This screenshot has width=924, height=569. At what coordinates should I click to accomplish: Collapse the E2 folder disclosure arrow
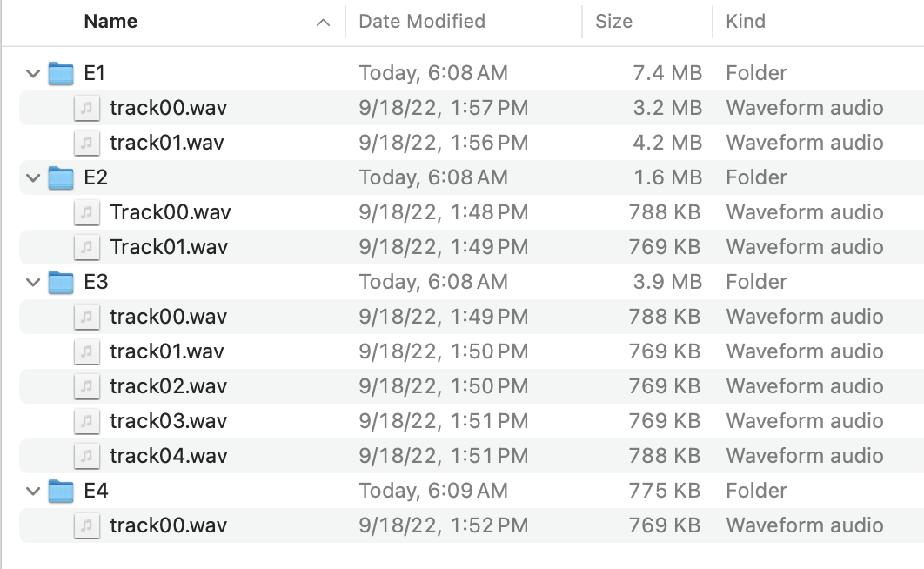point(33,178)
